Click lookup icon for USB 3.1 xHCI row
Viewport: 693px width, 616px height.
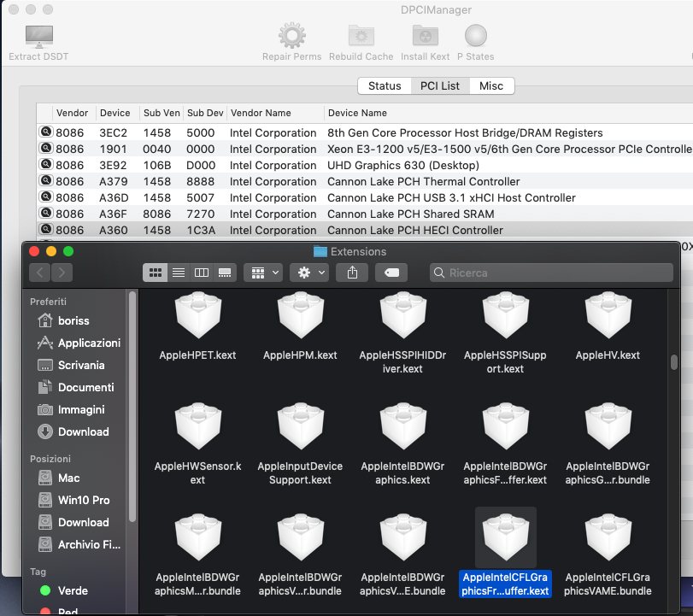pos(46,197)
